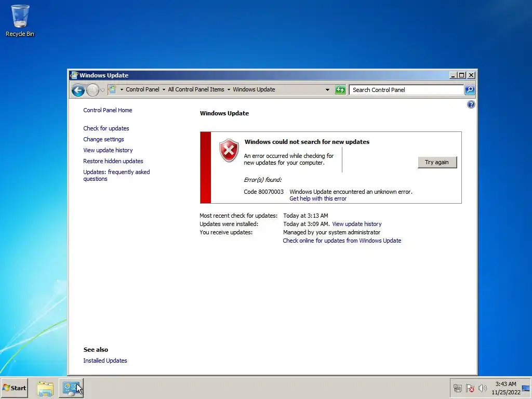Select Control Panel breadcrumb
This screenshot has width=532, height=399.
click(x=142, y=89)
